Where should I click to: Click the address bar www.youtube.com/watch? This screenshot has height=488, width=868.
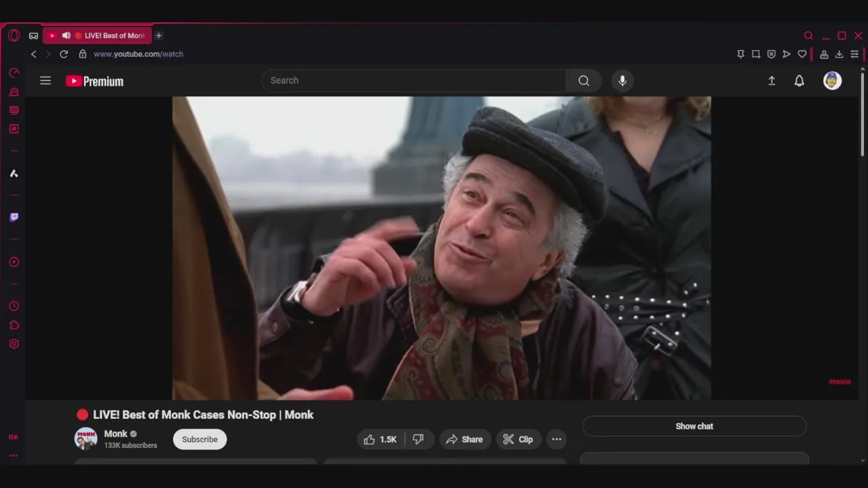[x=138, y=54]
